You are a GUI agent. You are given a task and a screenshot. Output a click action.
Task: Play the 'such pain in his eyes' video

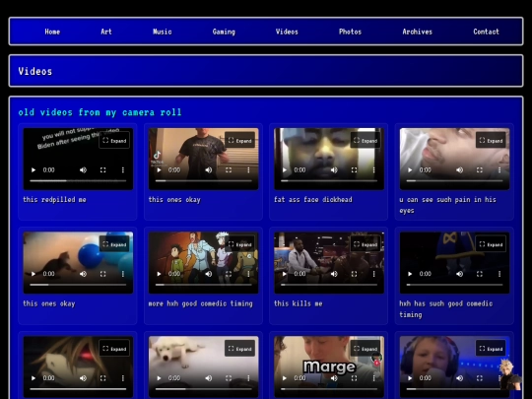click(x=410, y=170)
